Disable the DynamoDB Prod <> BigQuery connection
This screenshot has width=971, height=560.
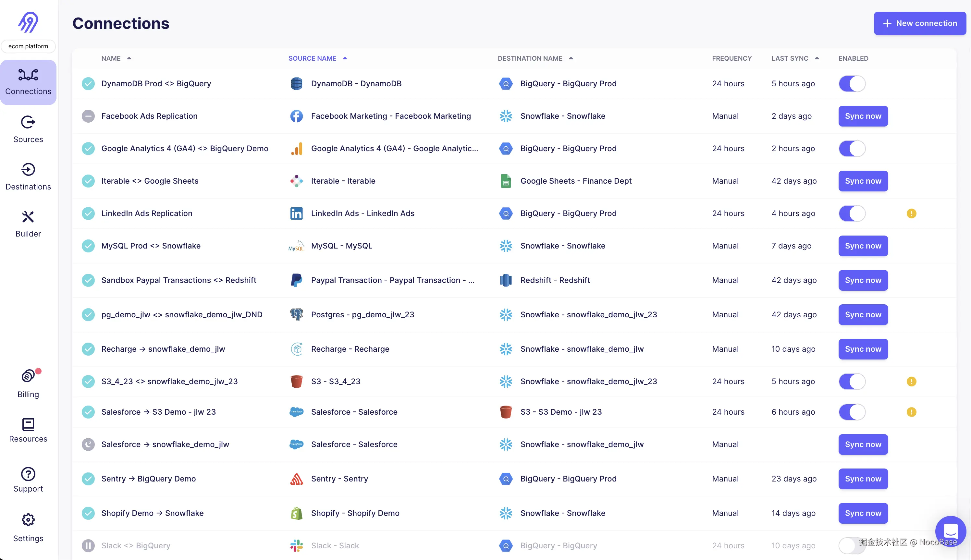pos(852,84)
